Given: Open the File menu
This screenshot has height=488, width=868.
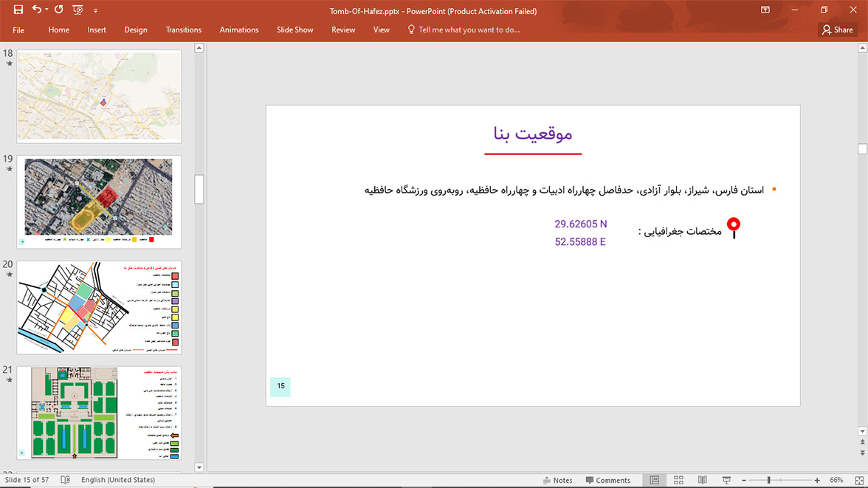Looking at the screenshot, I should click(x=18, y=30).
